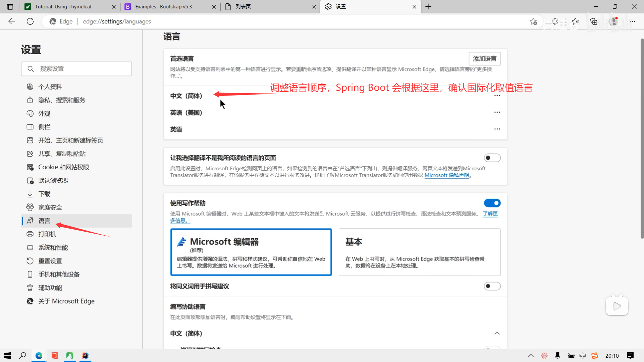
Task: Open tab actions menu icon
Action: tap(10, 7)
